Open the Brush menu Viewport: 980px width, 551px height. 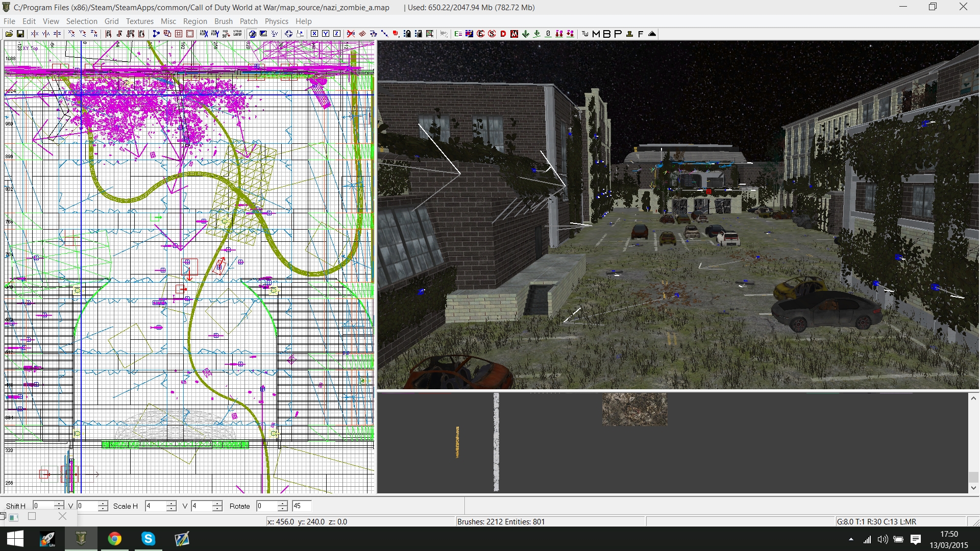point(224,21)
